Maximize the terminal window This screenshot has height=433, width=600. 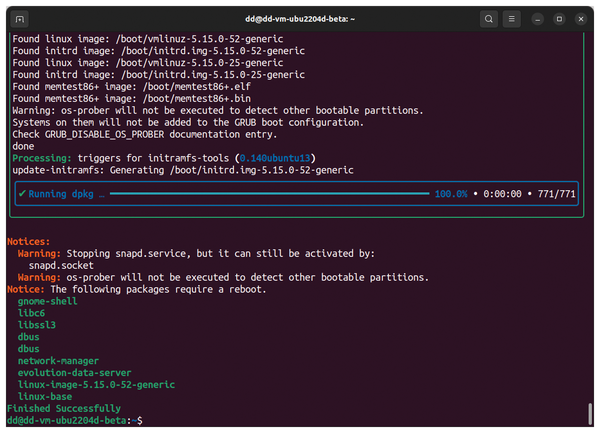coord(559,19)
